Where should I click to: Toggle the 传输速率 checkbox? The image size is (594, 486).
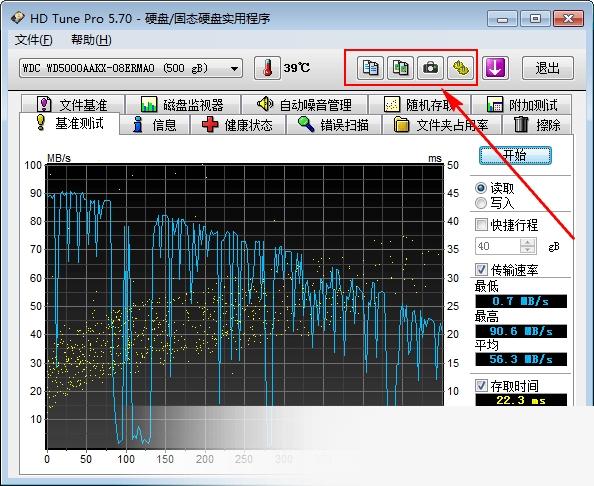(481, 270)
